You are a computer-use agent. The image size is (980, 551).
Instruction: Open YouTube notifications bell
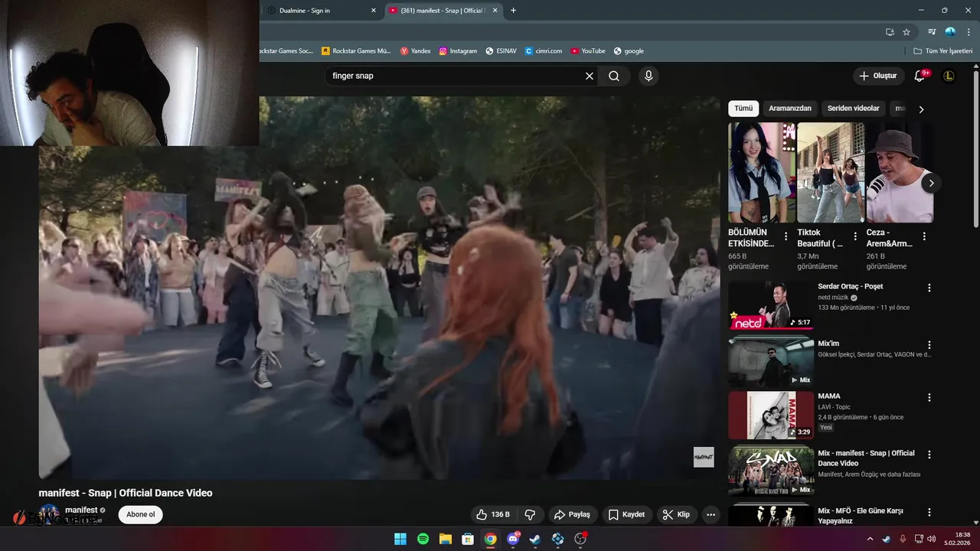tap(920, 76)
